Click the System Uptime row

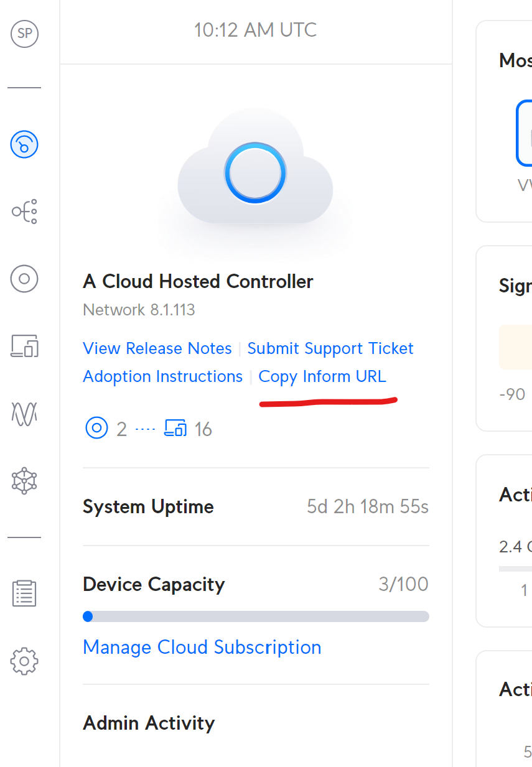coord(256,507)
